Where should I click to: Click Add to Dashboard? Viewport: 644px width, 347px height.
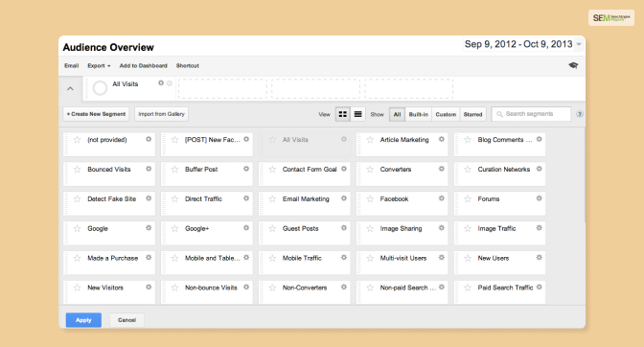[144, 66]
